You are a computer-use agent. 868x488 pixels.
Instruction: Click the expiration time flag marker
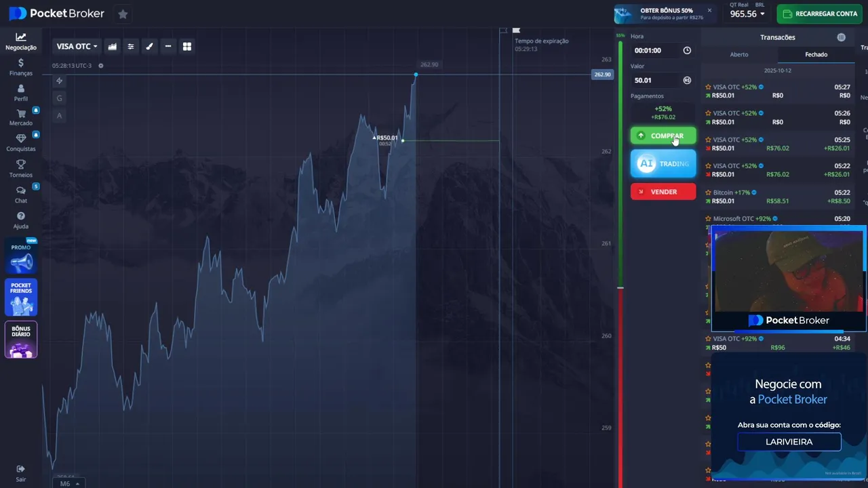coord(516,30)
